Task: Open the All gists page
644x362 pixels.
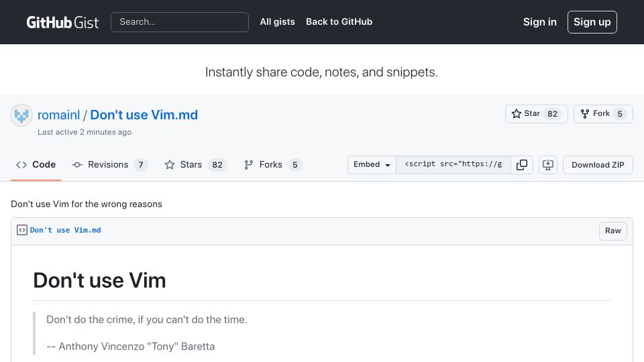Action: (x=277, y=21)
